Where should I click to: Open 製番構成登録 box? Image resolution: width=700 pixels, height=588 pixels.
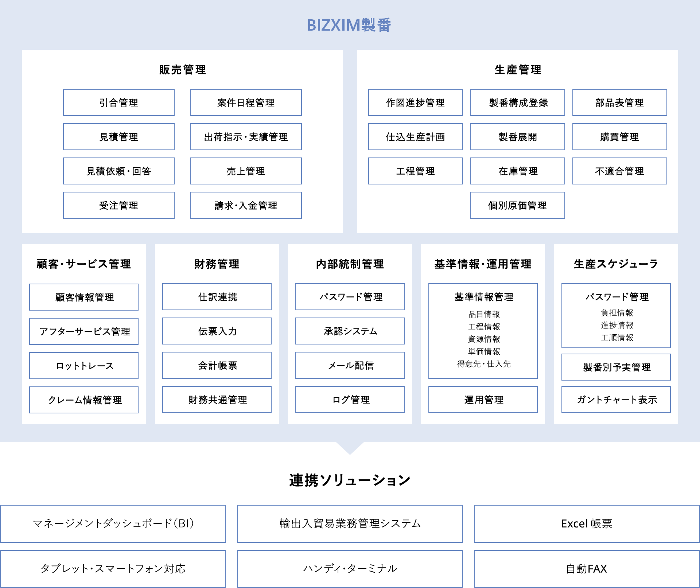coord(518,102)
